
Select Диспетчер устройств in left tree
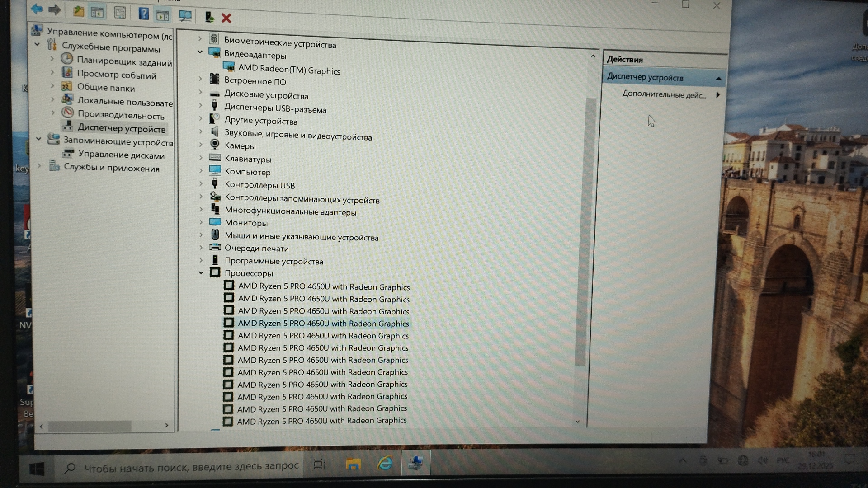pos(121,129)
